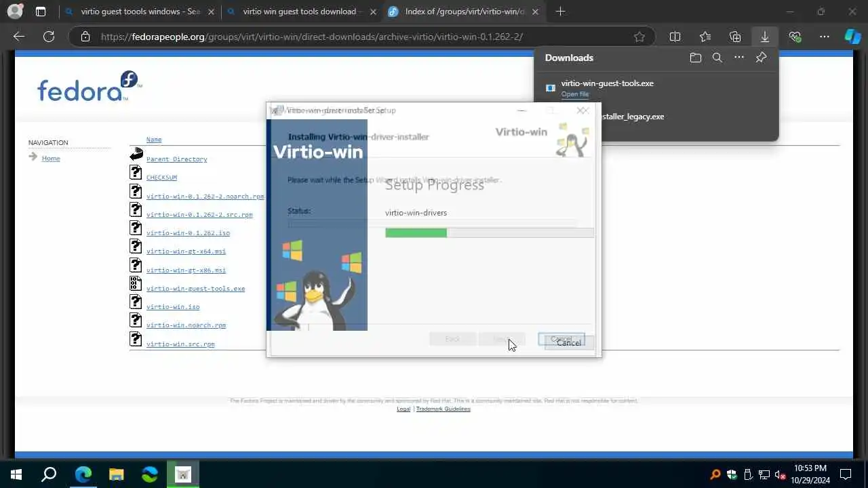Click the browser back arrow
This screenshot has height=488, width=868.
click(x=19, y=37)
